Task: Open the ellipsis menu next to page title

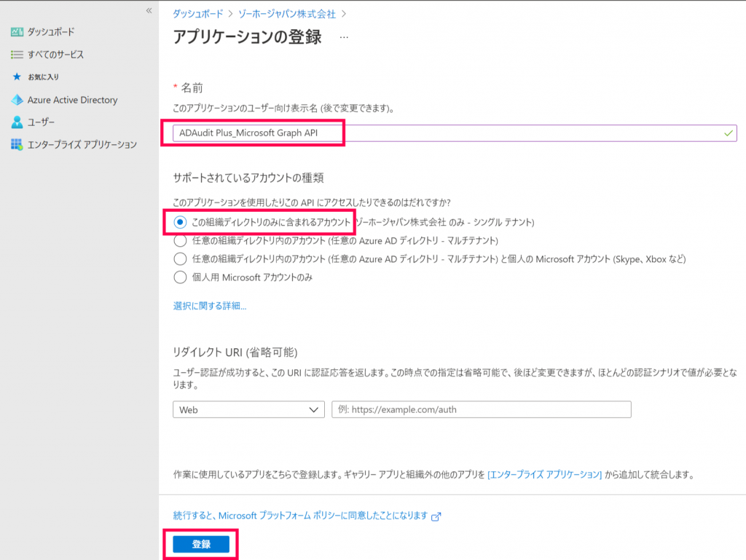Action: [x=344, y=37]
